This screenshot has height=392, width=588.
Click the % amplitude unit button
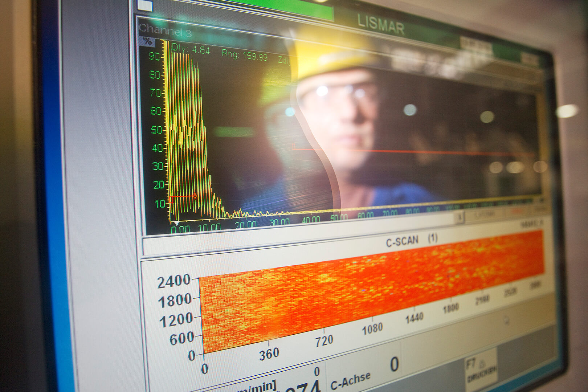(147, 41)
